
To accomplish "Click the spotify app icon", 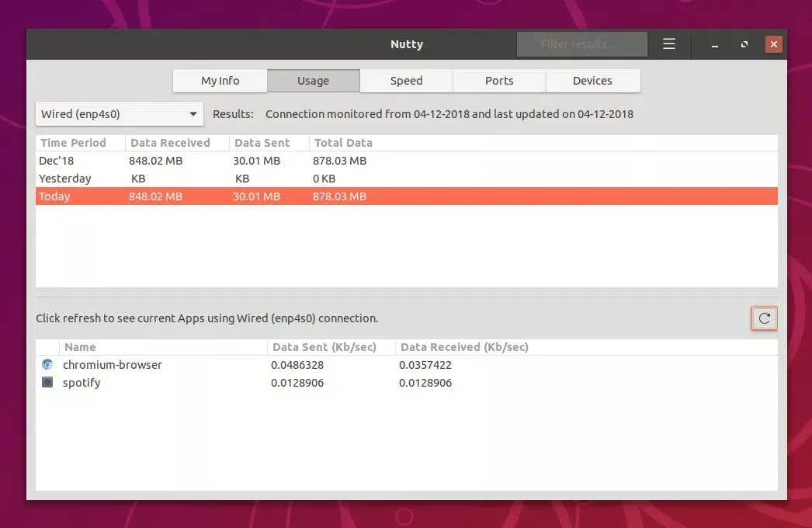I will pos(47,383).
